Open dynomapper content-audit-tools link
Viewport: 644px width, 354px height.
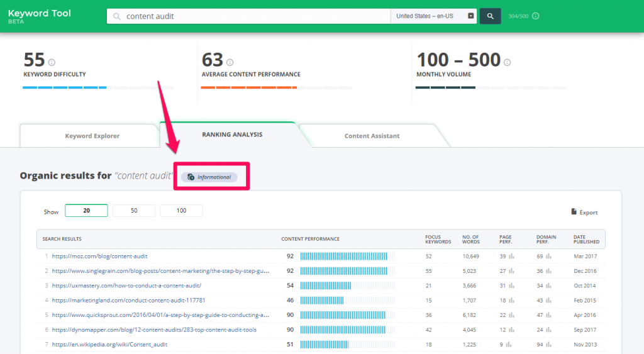(154, 329)
